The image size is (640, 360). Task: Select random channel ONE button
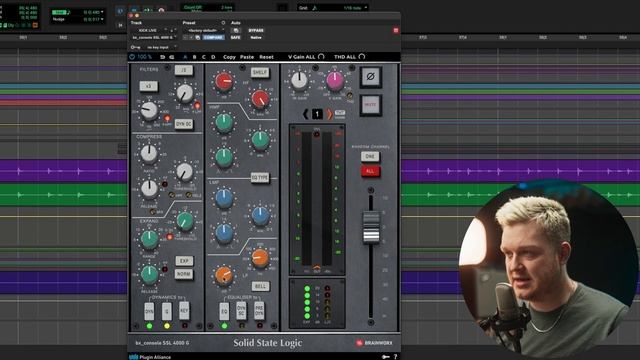coord(370,156)
